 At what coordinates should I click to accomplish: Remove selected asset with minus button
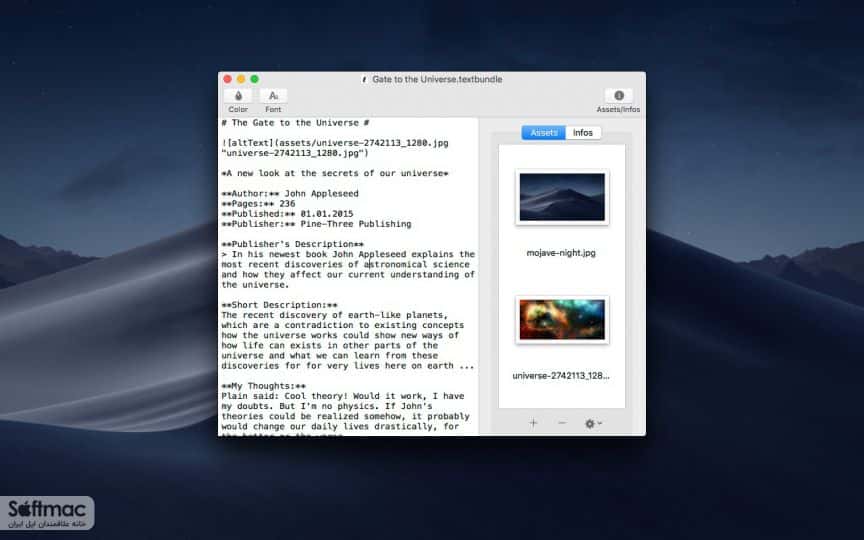point(562,423)
